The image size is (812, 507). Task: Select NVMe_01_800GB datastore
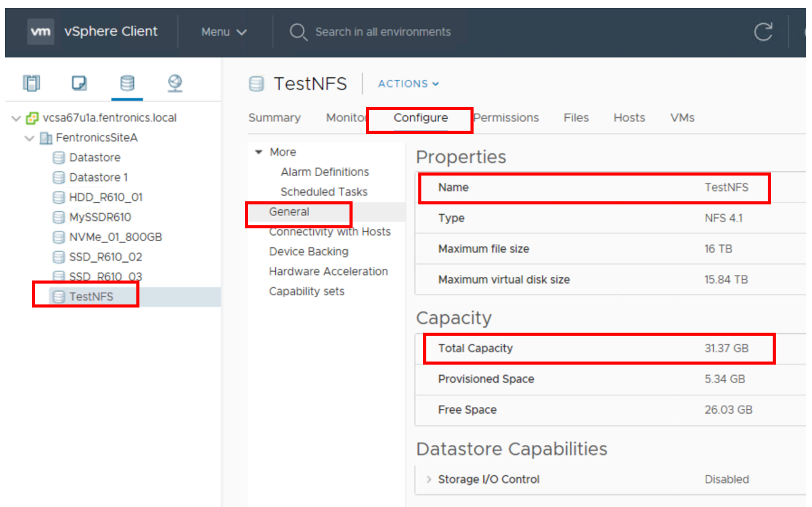115,237
